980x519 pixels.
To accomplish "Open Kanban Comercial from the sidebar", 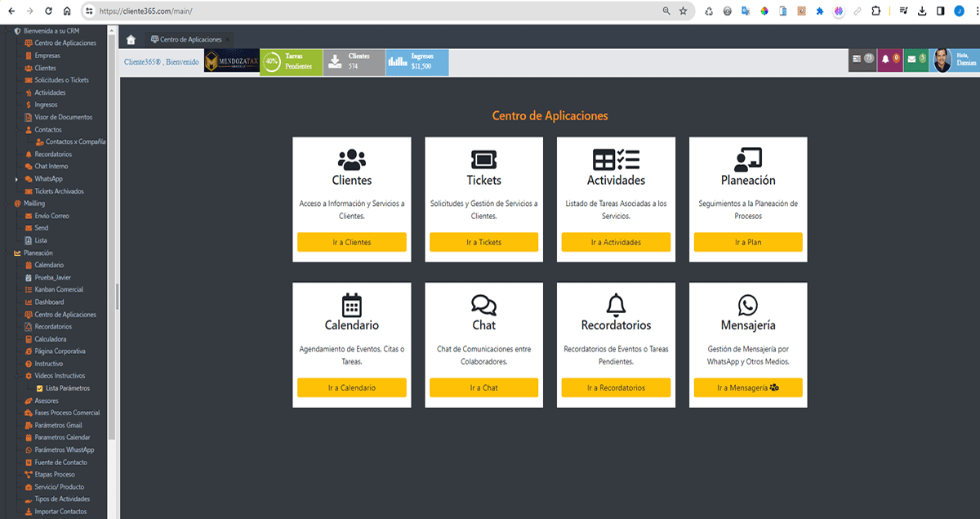I will click(x=59, y=289).
